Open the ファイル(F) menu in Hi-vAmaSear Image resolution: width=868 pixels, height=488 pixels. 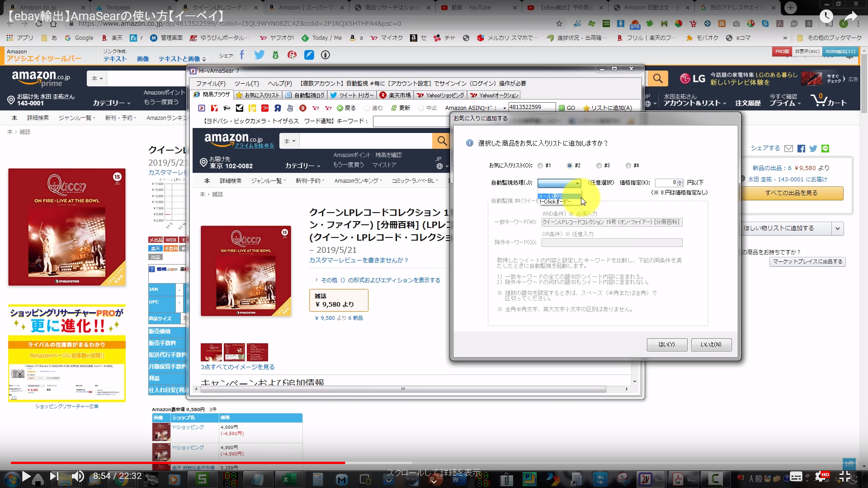(x=211, y=83)
